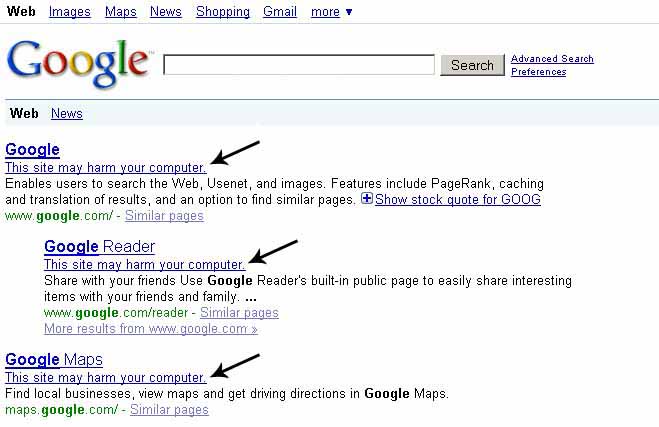This screenshot has width=659, height=427.
Task: Open the Google Reader result title
Action: [99, 246]
